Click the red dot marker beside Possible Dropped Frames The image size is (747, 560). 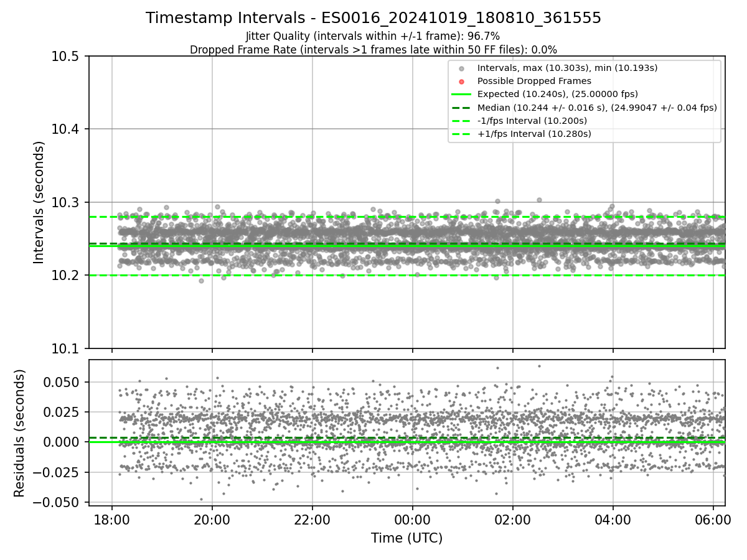[461, 82]
